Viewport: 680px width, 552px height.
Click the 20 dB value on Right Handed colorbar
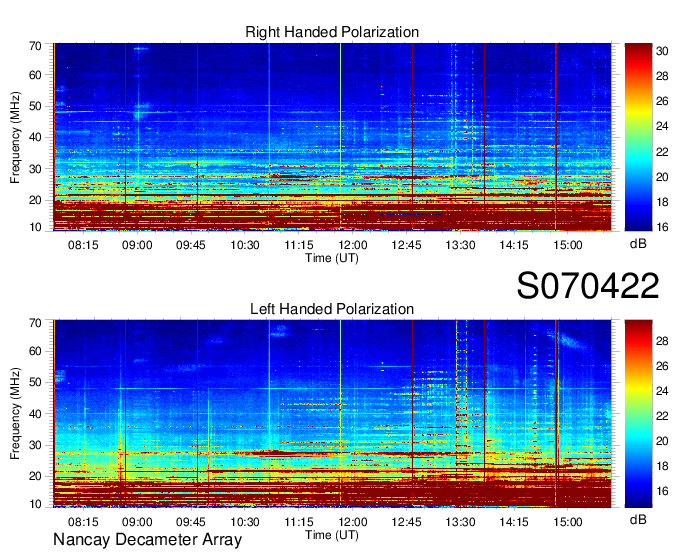662,176
